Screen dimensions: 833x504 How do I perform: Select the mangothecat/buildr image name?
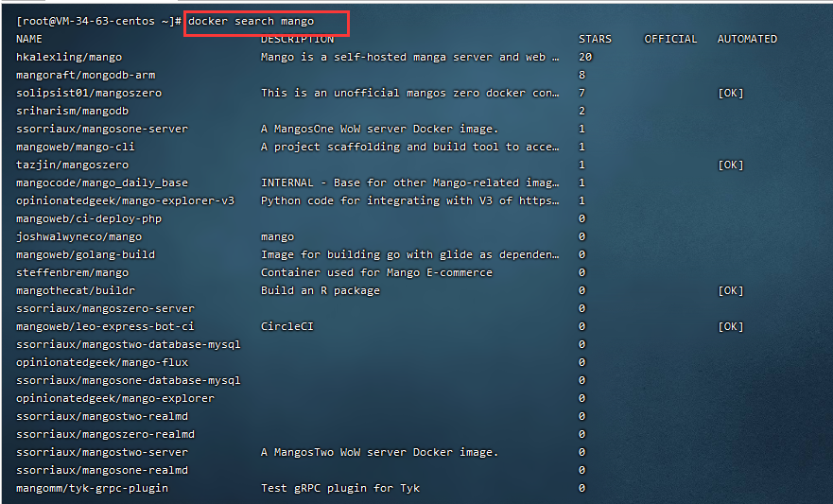(76, 290)
